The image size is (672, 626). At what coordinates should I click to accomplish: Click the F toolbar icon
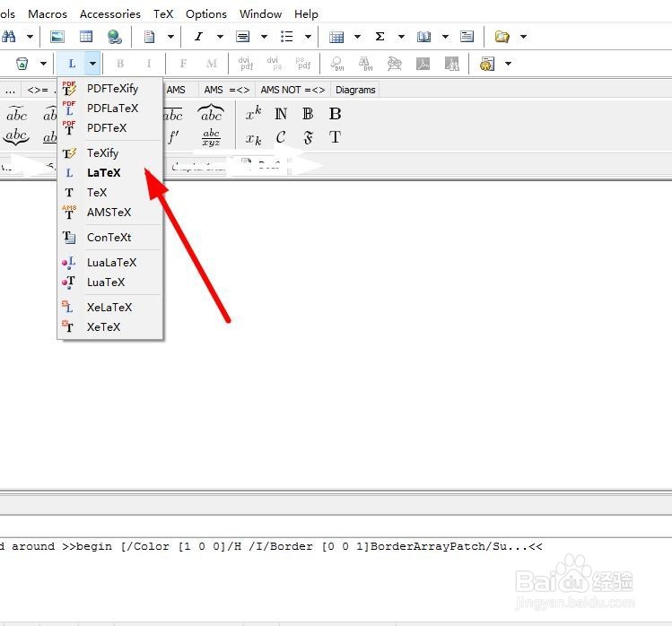[183, 64]
